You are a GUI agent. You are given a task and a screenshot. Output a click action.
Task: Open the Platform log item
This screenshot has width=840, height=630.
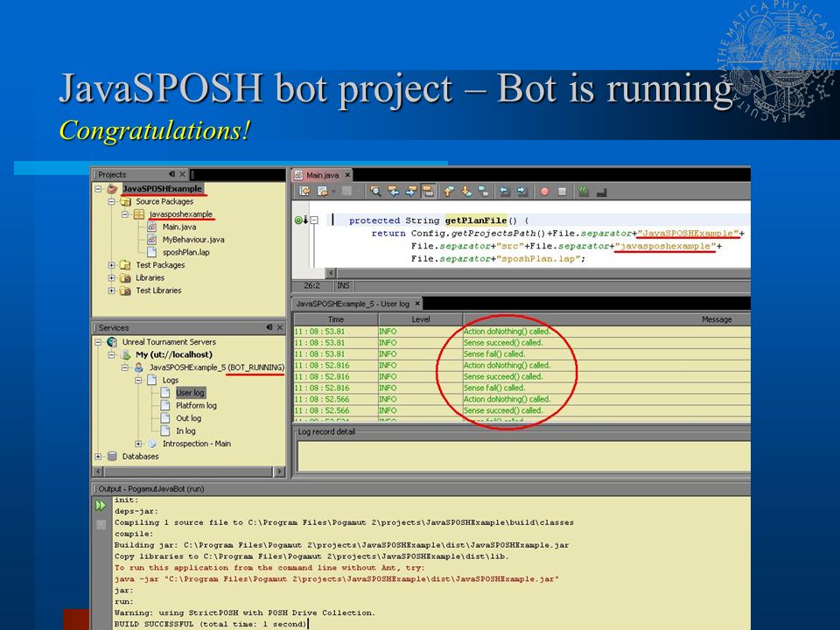[196, 405]
